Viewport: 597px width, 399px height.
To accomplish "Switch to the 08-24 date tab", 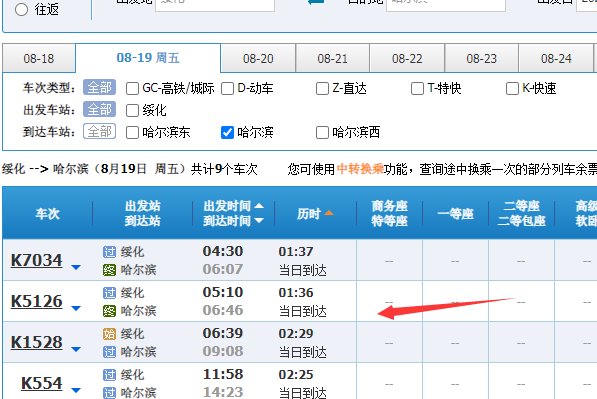I will 556,59.
